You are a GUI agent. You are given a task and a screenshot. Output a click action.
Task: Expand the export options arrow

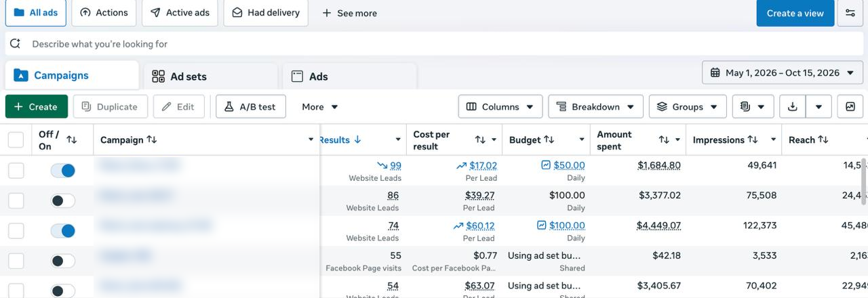[x=818, y=107]
